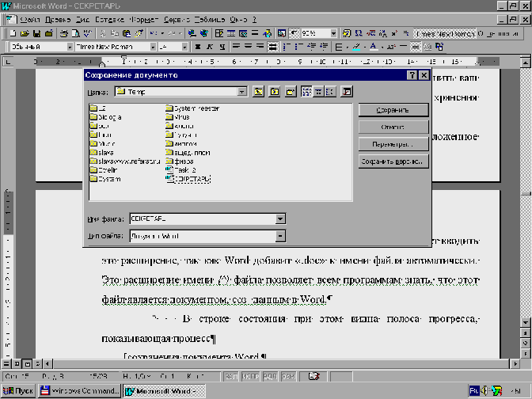Viewport: 532px width, 399px height.
Task: Toggle Italic formatting in the toolbar
Action: pyautogui.click(x=209, y=47)
